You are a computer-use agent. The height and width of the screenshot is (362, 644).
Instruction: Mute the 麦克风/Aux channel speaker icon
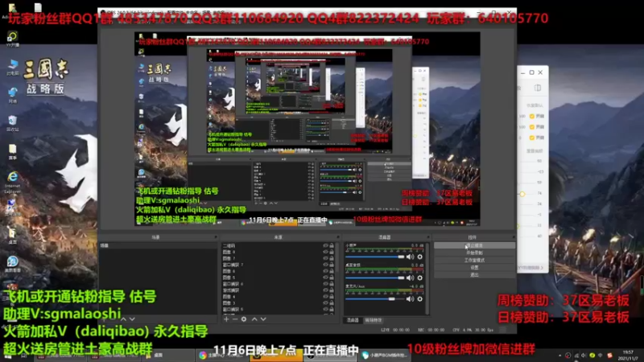click(410, 298)
